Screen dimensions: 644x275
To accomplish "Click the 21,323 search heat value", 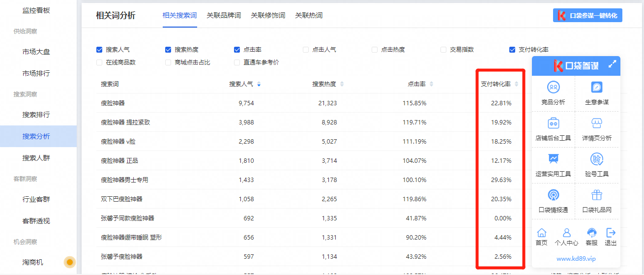I will pos(328,103).
